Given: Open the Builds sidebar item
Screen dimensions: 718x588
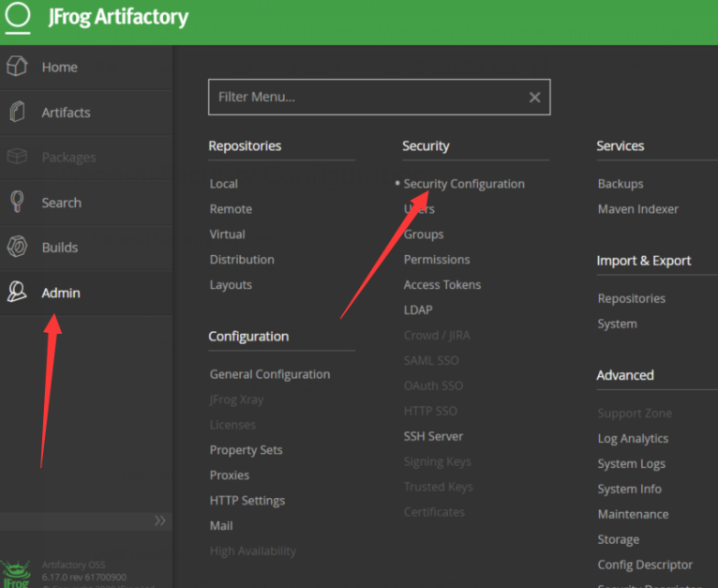Looking at the screenshot, I should point(86,248).
